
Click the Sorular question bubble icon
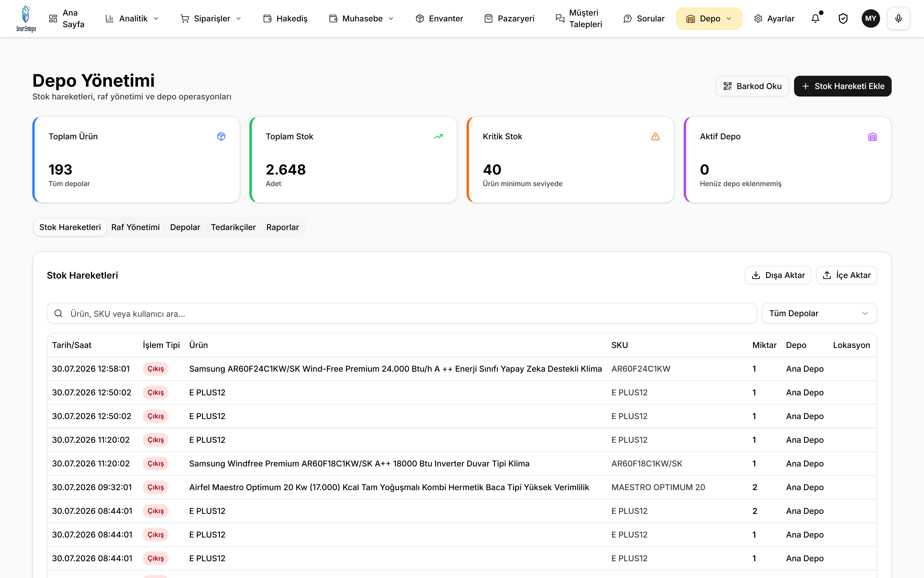627,18
